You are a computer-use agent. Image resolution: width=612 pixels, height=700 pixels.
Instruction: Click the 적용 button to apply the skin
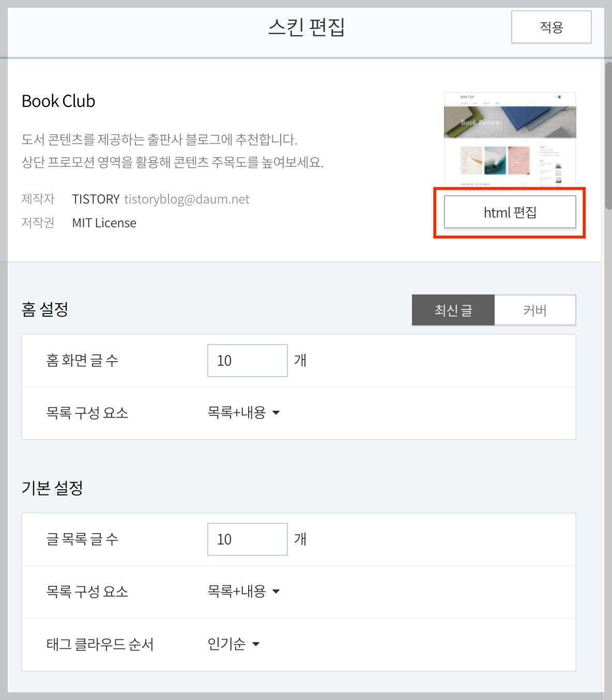(x=550, y=27)
